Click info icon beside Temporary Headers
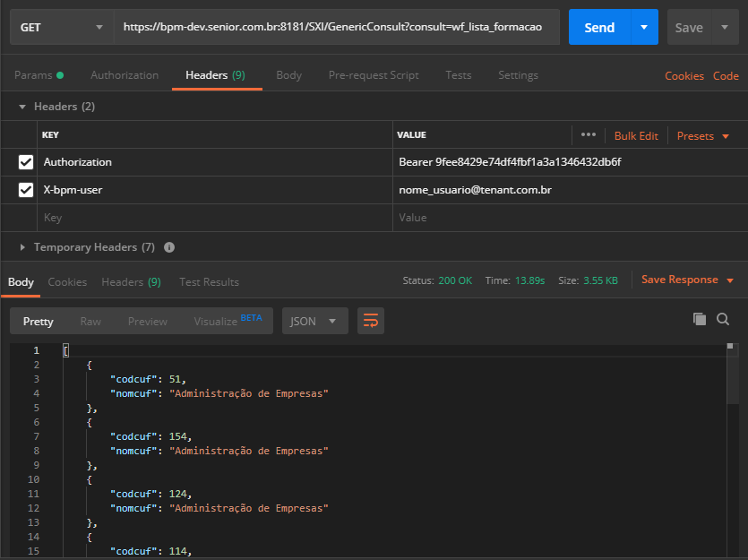The image size is (748, 560). click(169, 247)
